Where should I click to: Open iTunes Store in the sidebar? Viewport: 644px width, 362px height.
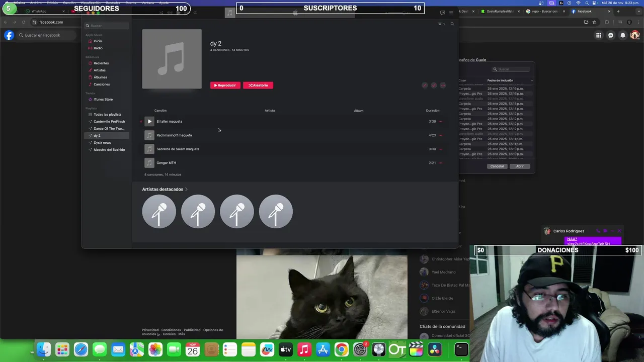click(x=103, y=100)
